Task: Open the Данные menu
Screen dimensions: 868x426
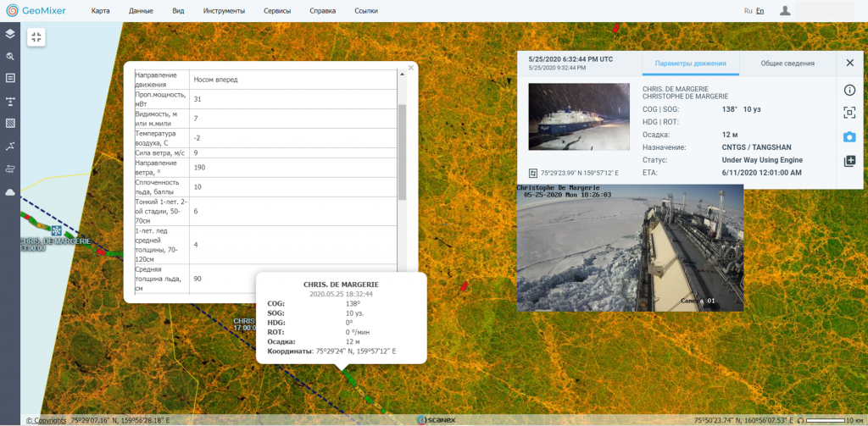Action: pyautogui.click(x=141, y=11)
